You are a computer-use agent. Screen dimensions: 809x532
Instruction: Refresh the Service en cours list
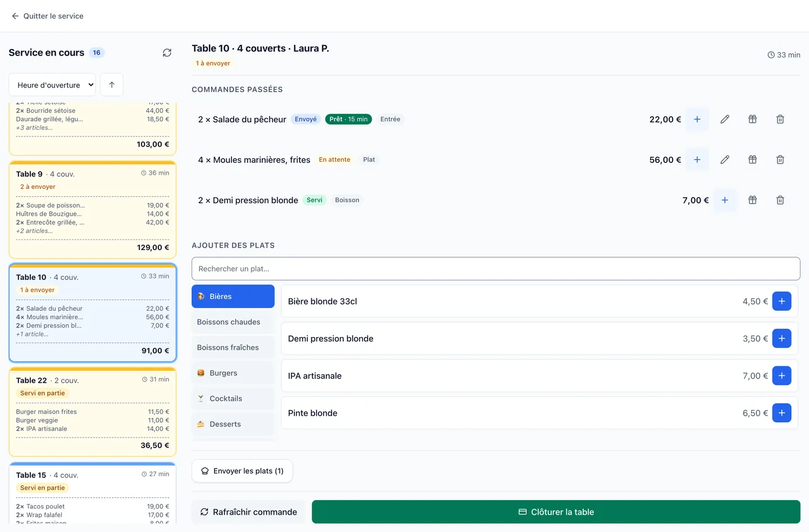(167, 53)
